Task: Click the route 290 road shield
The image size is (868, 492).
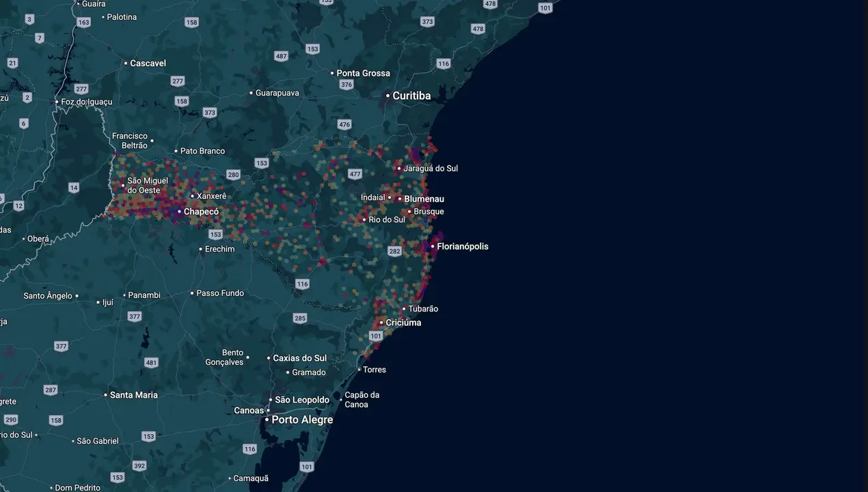Action: pos(10,419)
